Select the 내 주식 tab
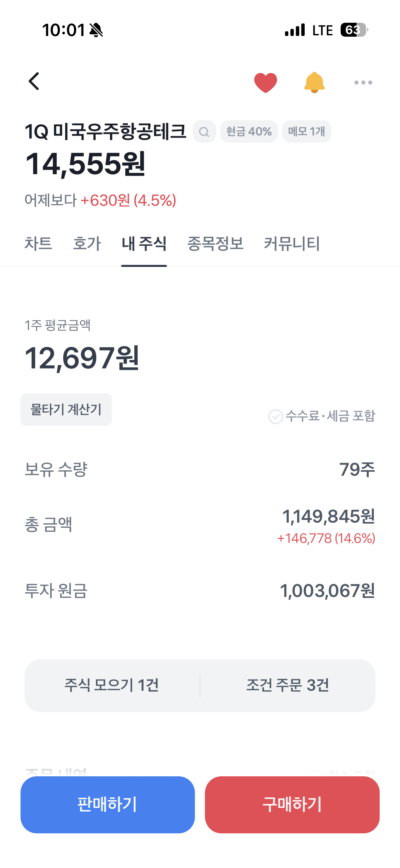The width and height of the screenshot is (400, 868). coord(144,244)
